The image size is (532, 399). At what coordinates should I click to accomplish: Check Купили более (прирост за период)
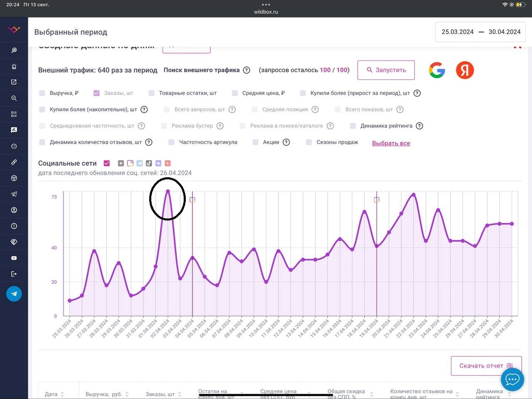(x=303, y=93)
